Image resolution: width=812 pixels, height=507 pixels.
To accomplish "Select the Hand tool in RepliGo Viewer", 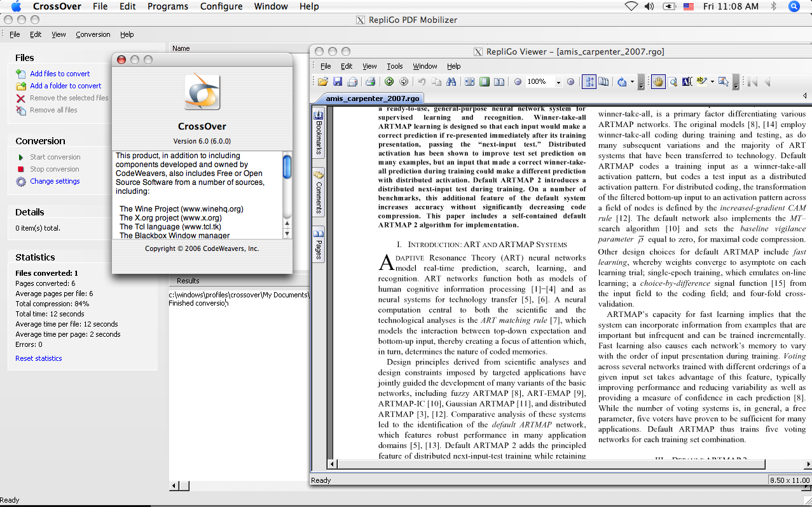I will pos(658,82).
